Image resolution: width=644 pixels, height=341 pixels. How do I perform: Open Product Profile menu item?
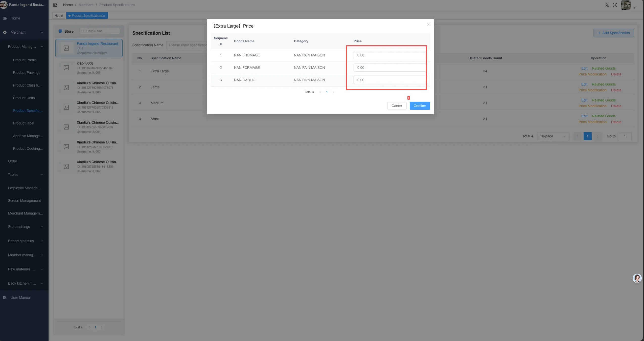25,60
